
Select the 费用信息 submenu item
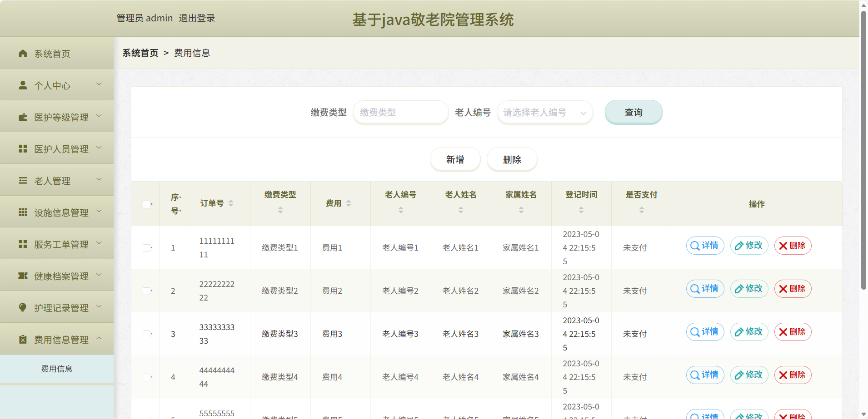point(57,369)
